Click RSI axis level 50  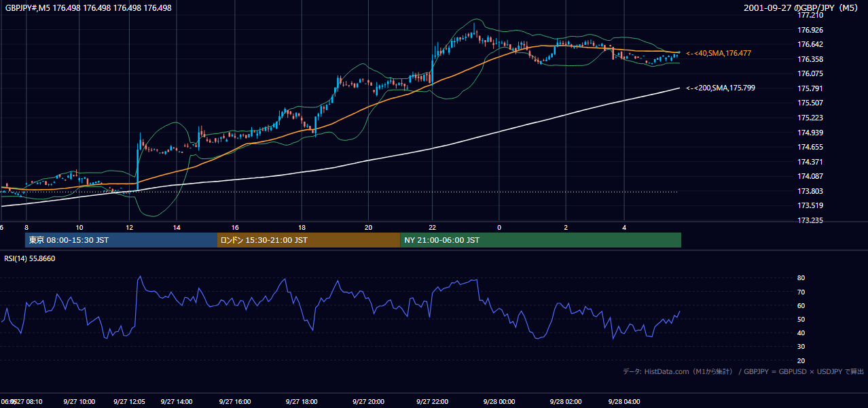click(x=801, y=319)
